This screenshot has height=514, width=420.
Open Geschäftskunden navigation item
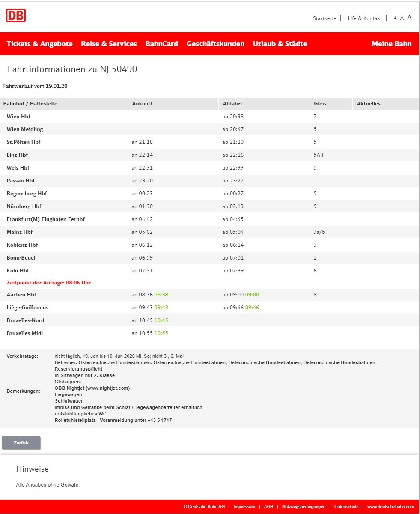coord(215,44)
